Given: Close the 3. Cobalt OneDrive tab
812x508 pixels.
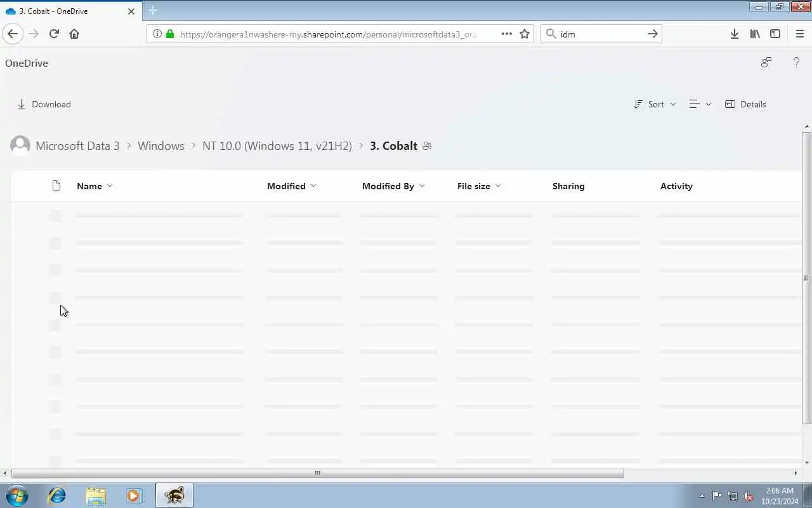Looking at the screenshot, I should point(131,11).
